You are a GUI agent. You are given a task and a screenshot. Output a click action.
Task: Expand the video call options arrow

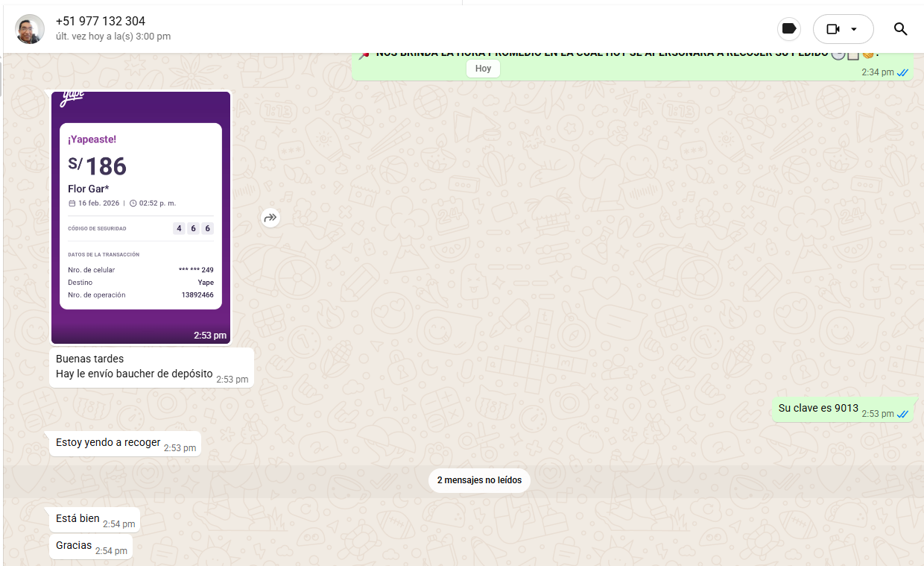point(854,29)
